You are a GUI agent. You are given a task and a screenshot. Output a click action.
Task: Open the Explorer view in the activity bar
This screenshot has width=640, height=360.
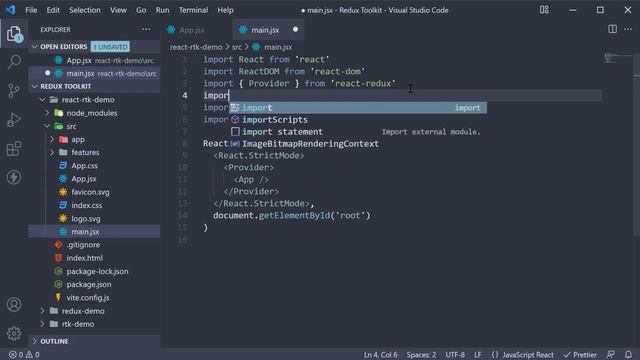tap(14, 33)
